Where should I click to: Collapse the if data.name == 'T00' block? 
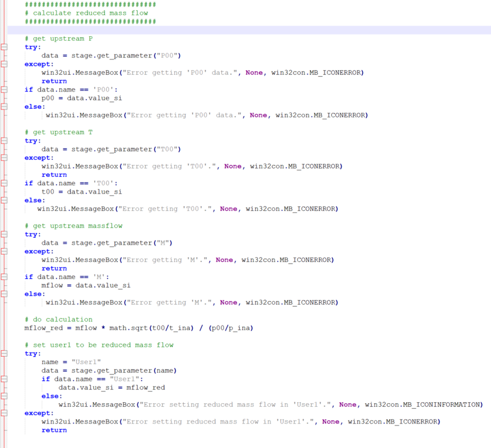(x=4, y=183)
